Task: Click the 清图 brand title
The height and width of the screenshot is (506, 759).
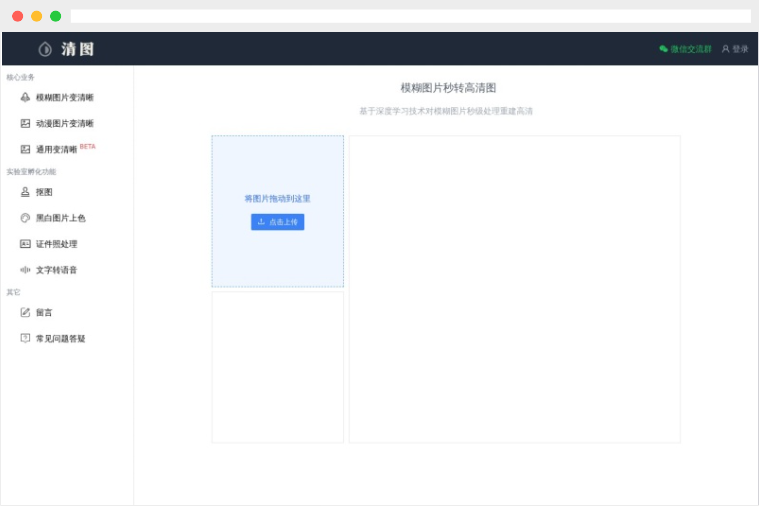Action: 77,49
